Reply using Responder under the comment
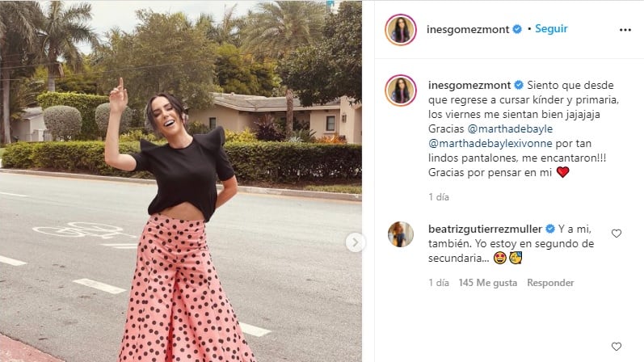644x362 pixels. coord(550,283)
